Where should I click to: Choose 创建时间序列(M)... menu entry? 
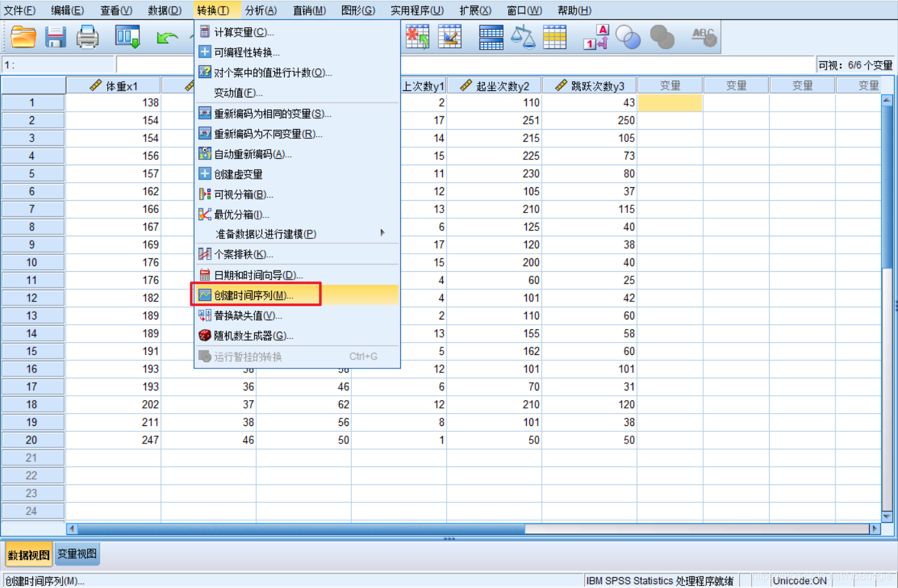tap(298, 295)
